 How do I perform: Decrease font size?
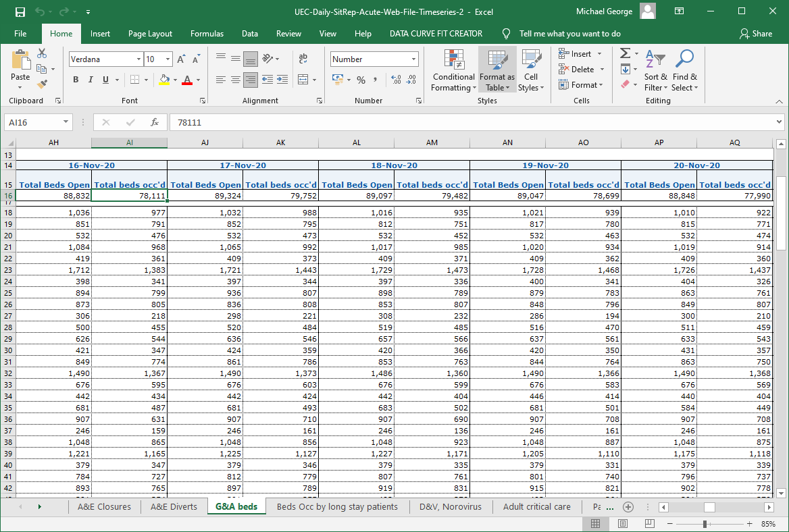click(x=197, y=59)
